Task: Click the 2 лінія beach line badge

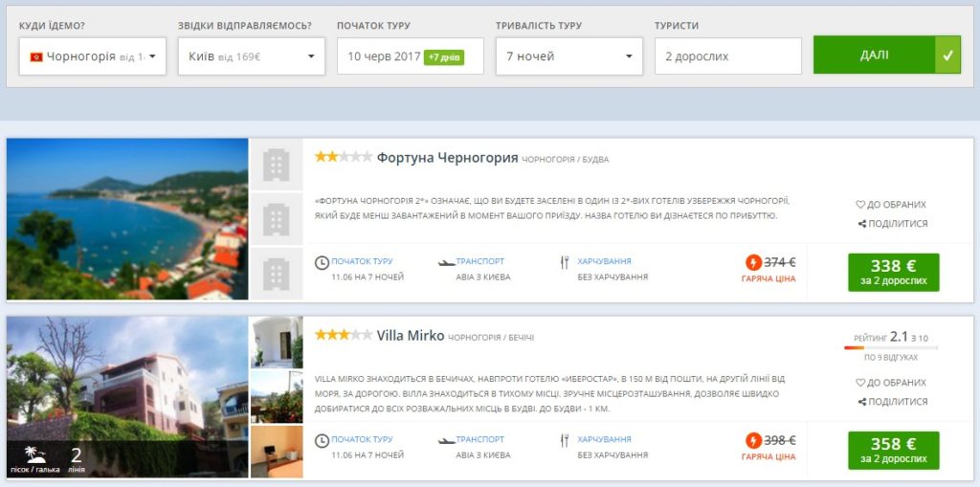Action: (77, 459)
